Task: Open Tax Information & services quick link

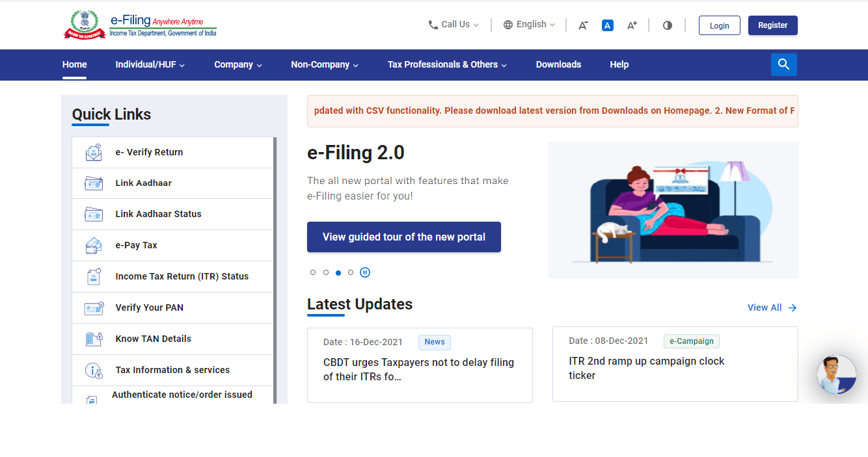Action: (x=173, y=370)
